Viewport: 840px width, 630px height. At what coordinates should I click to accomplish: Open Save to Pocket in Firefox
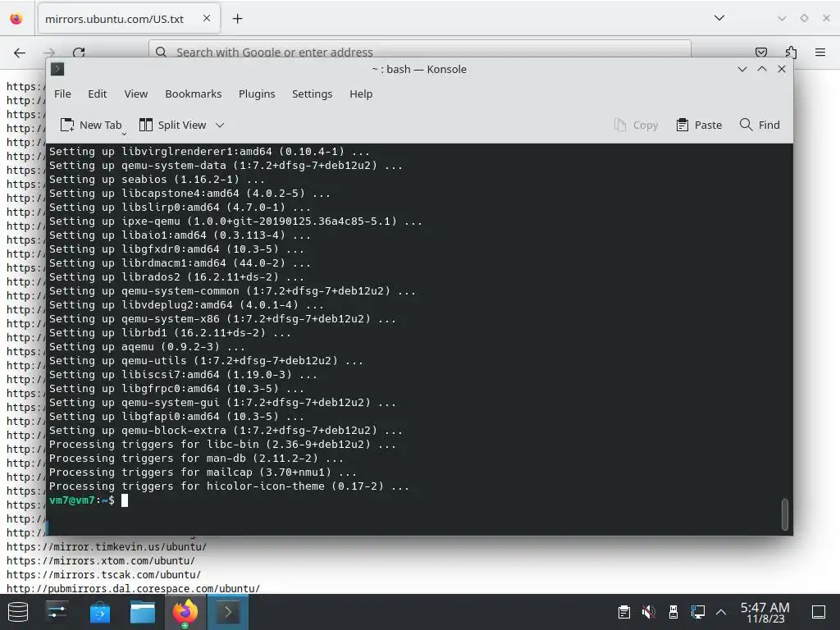pyautogui.click(x=760, y=52)
